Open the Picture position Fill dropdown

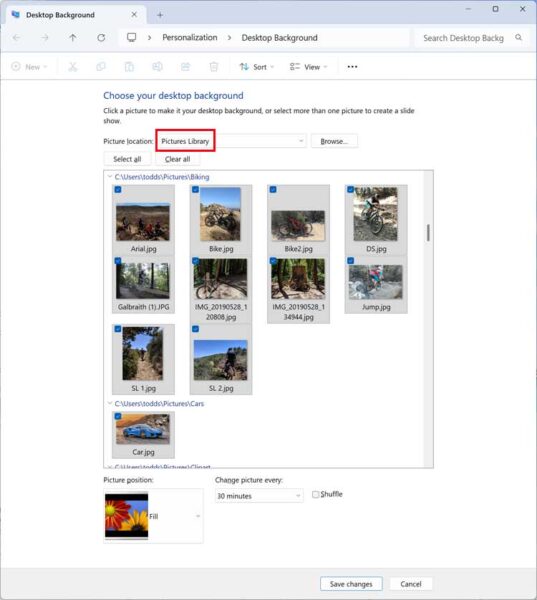tap(153, 516)
